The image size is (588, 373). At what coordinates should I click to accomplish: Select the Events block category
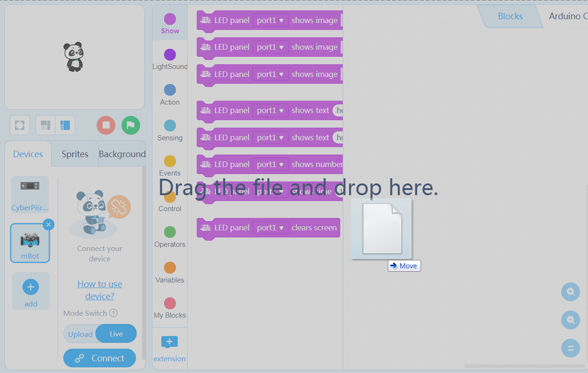click(169, 165)
